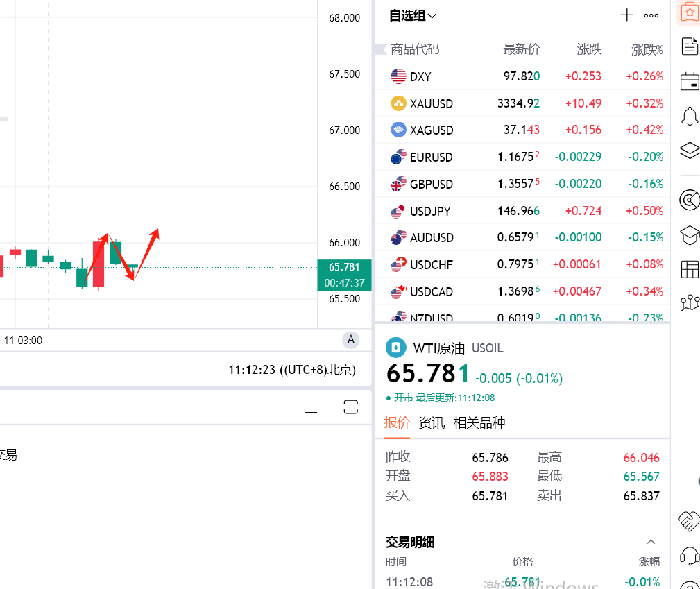Open the data table grid icon

click(x=690, y=269)
